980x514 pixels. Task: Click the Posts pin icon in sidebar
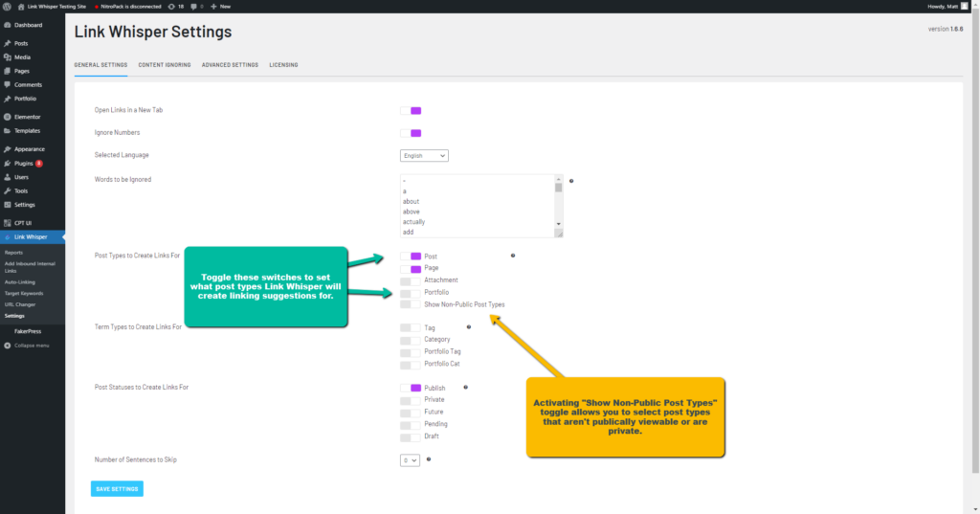8,43
